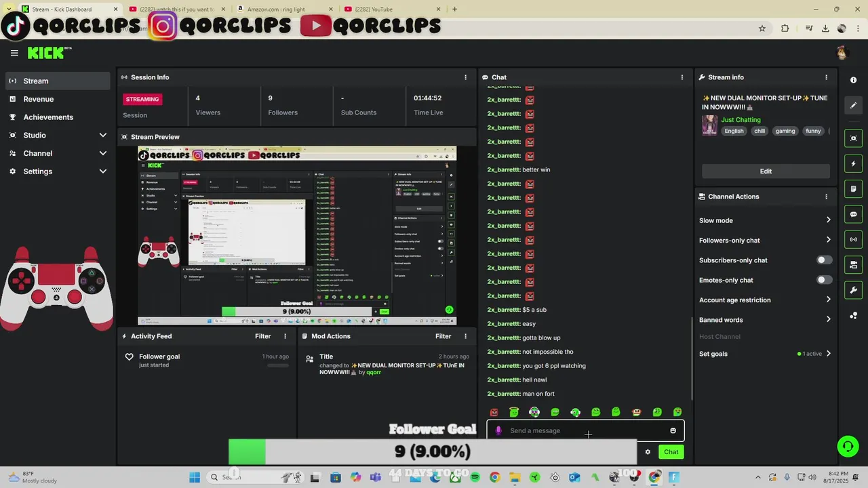Open the Windows Start menu
The image size is (868, 488).
(x=195, y=477)
